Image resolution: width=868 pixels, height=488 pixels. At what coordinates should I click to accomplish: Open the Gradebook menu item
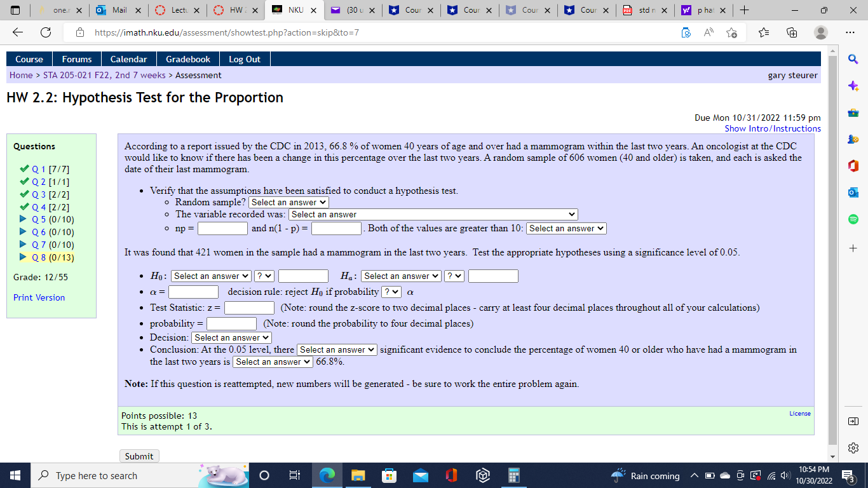[x=188, y=59]
